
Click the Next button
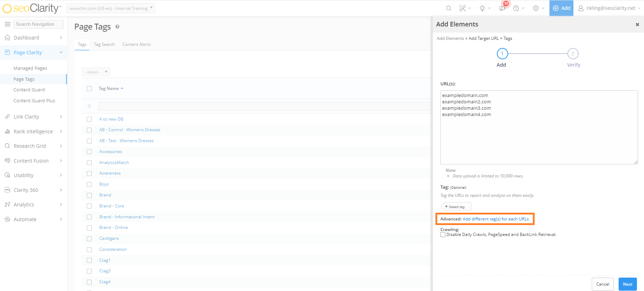point(627,284)
